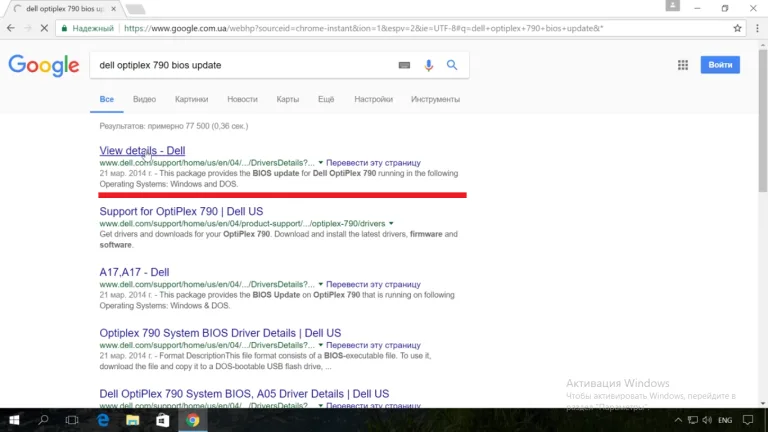768x432 pixels.
Task: Open the Action Center notifications
Action: pyautogui.click(x=748, y=420)
